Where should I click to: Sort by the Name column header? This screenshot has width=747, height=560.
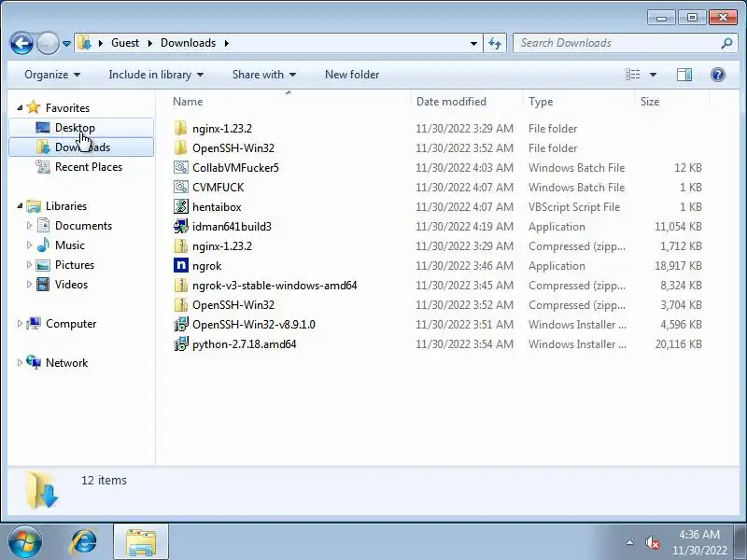pyautogui.click(x=188, y=102)
